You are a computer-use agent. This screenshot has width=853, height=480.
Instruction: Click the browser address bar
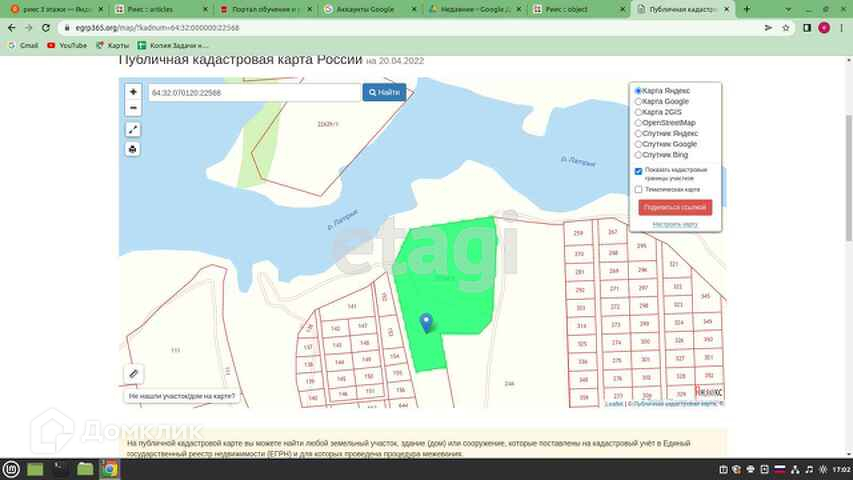coord(408,28)
